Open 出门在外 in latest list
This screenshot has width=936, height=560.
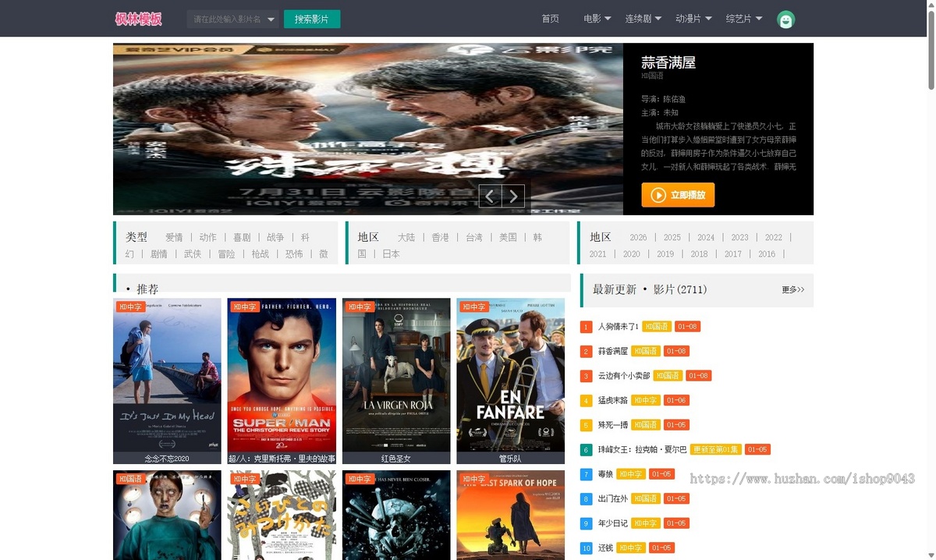[x=612, y=499]
